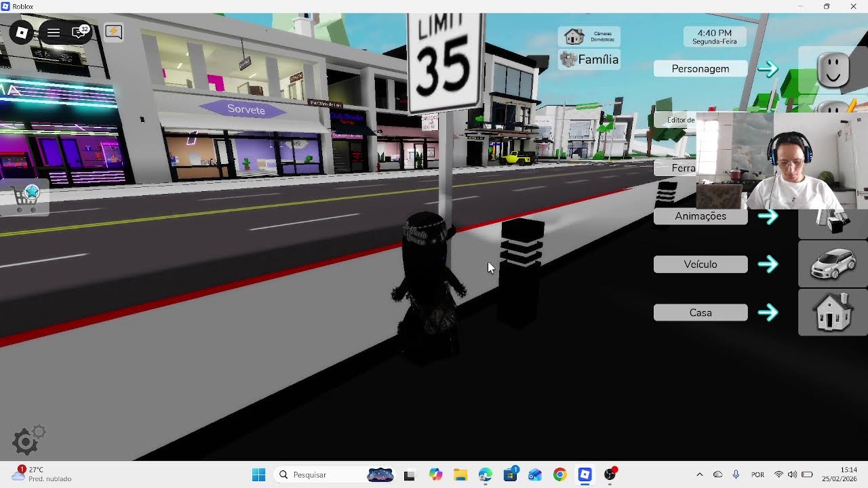Click the POR language indicator
The height and width of the screenshot is (488, 868).
click(757, 474)
